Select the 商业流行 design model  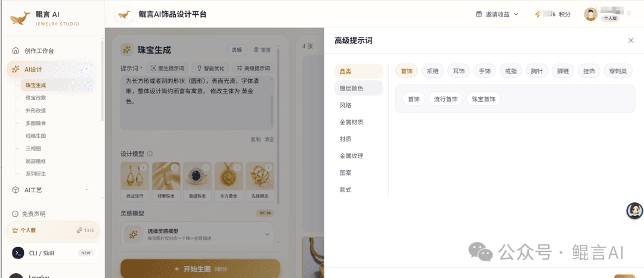tap(135, 181)
